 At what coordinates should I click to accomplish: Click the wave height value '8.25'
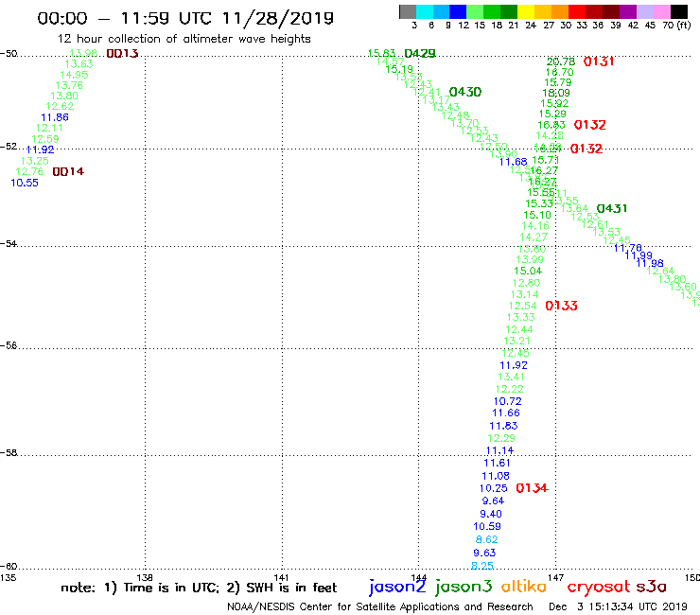coord(482,566)
